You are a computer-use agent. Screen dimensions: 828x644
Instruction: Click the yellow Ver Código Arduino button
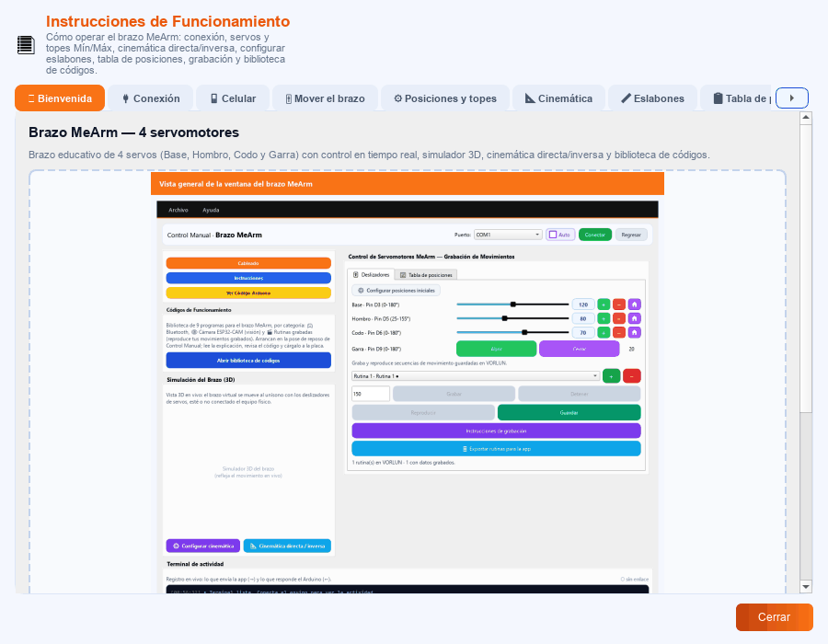[248, 293]
